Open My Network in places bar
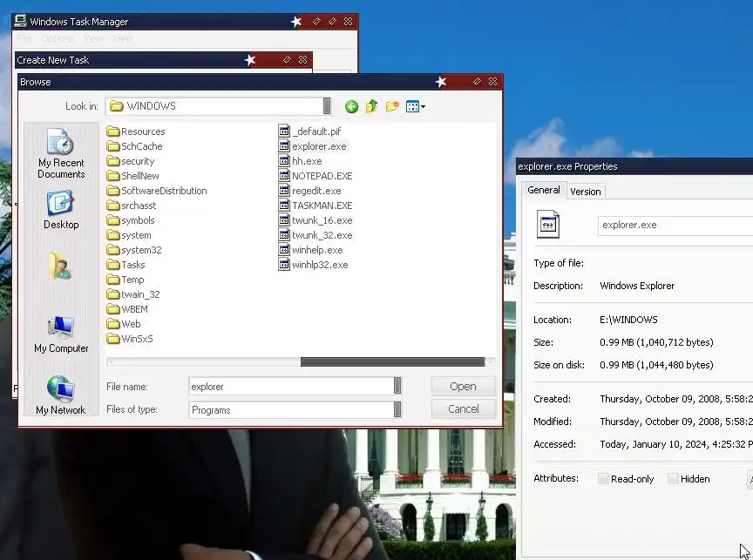Image resolution: width=753 pixels, height=560 pixels. [x=61, y=395]
